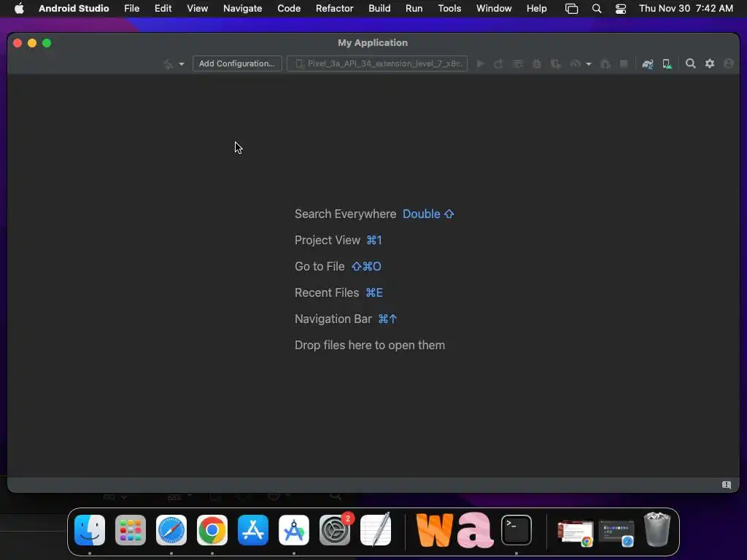Click the Android Studio icon in the Dock
This screenshot has width=747, height=560.
pyautogui.click(x=294, y=530)
